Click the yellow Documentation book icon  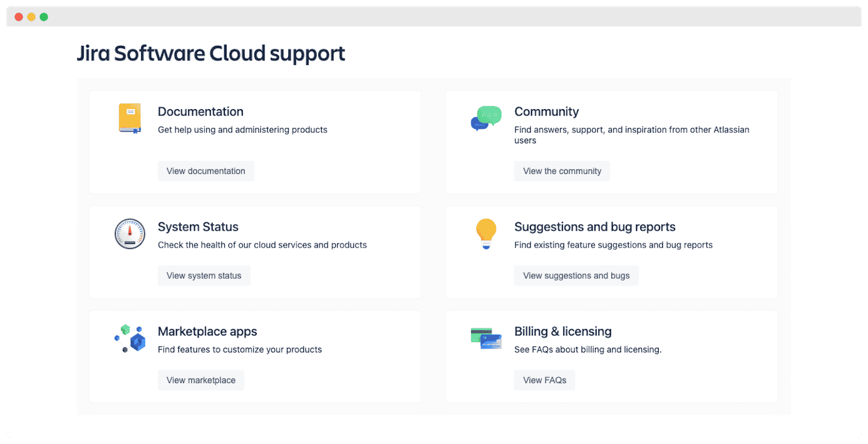point(130,118)
